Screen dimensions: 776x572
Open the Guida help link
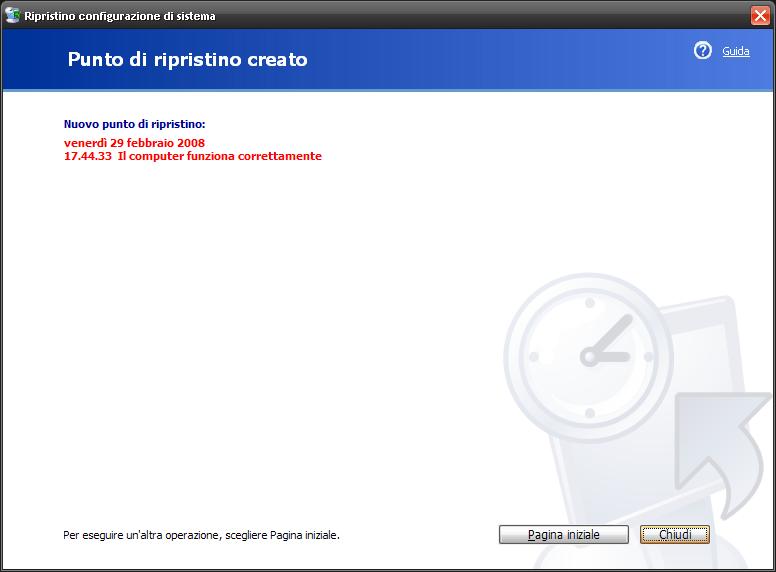pos(735,51)
